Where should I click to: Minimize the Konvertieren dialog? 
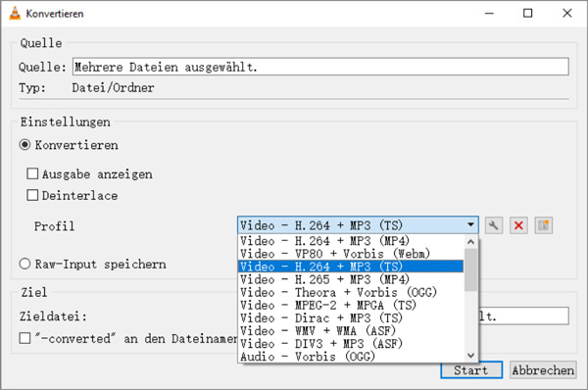pyautogui.click(x=489, y=13)
